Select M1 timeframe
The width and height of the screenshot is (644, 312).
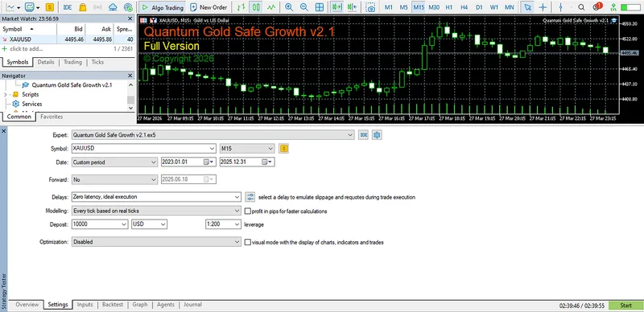pyautogui.click(x=389, y=7)
